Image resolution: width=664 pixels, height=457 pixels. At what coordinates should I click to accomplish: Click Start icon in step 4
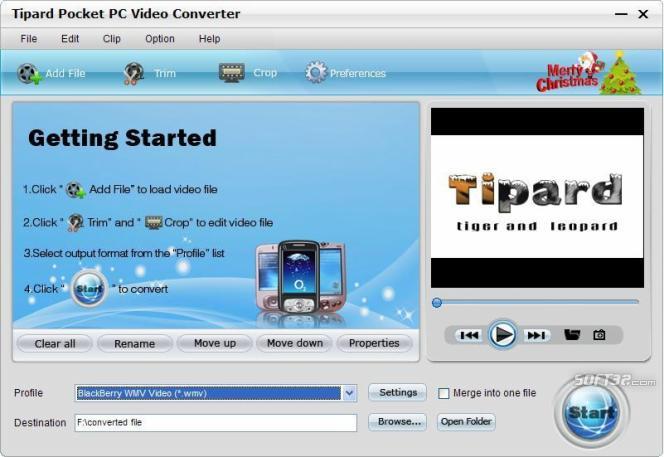[x=89, y=289]
